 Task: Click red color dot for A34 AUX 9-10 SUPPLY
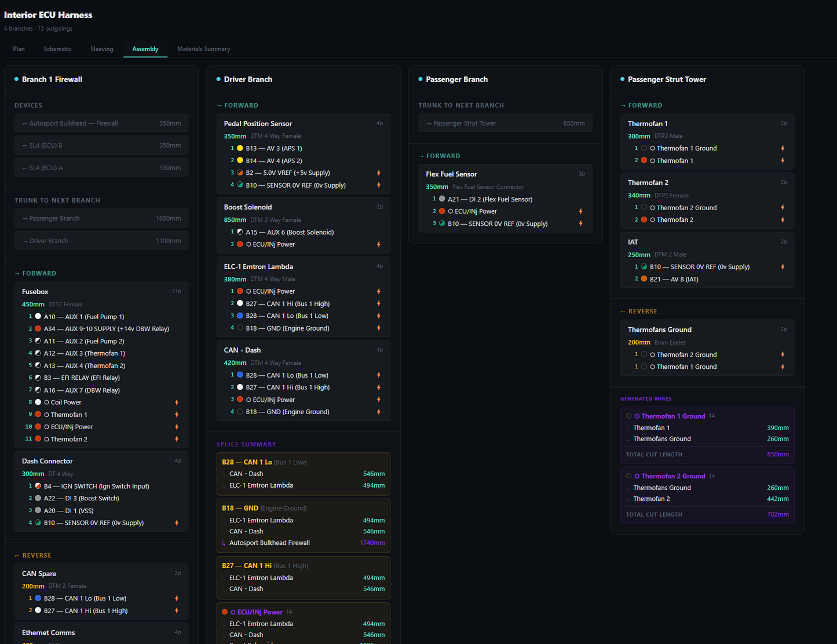(x=38, y=328)
